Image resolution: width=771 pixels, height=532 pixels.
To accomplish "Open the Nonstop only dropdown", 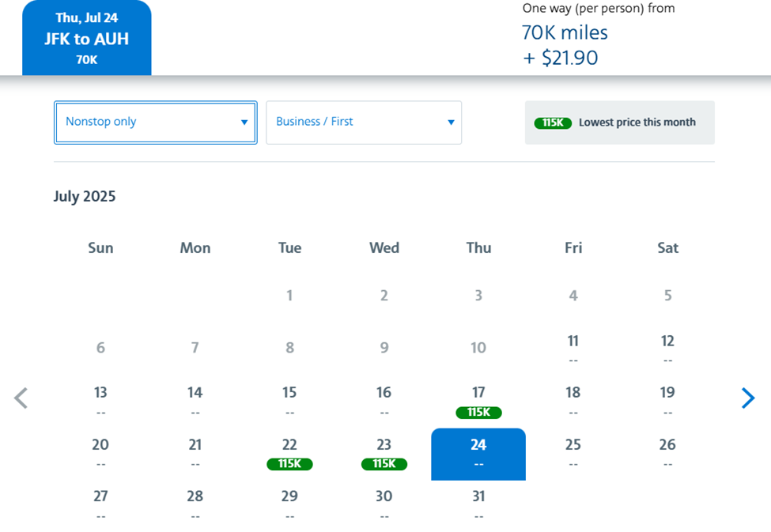I will (x=155, y=123).
